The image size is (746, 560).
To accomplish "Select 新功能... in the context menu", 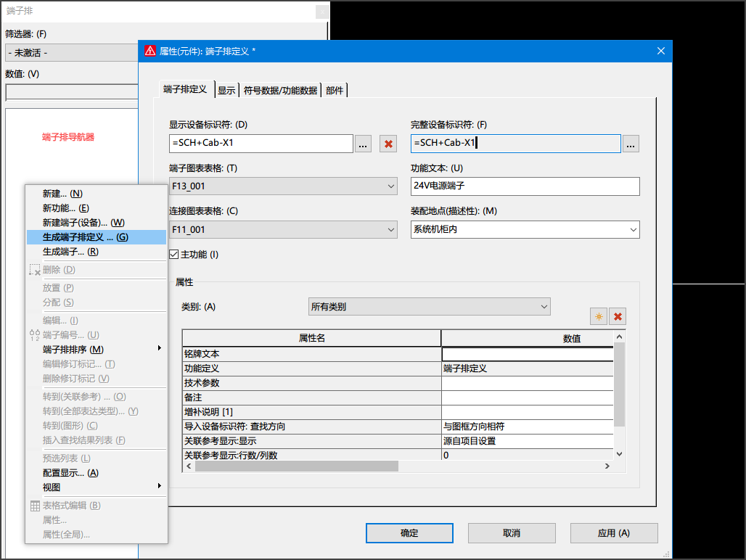I will pyautogui.click(x=97, y=208).
